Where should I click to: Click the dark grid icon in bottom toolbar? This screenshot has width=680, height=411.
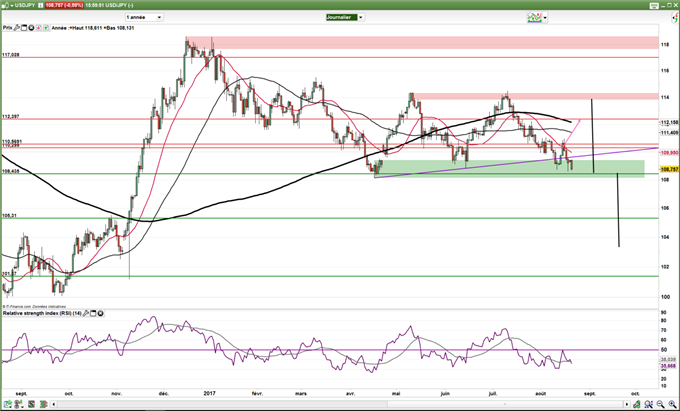coord(32,404)
